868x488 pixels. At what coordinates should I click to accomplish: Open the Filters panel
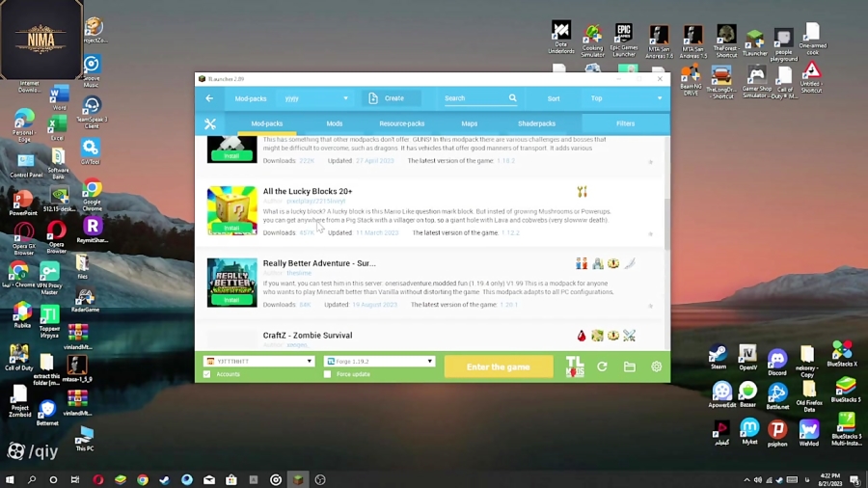626,124
